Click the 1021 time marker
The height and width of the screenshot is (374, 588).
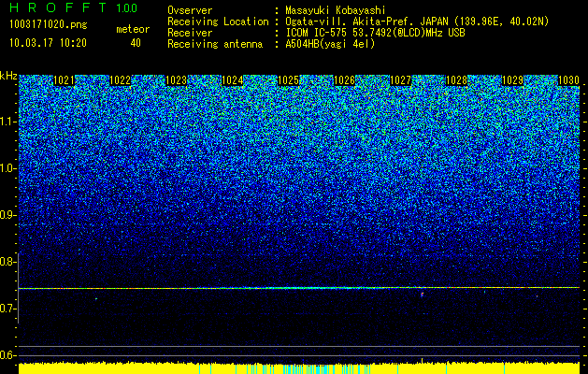[x=65, y=80]
